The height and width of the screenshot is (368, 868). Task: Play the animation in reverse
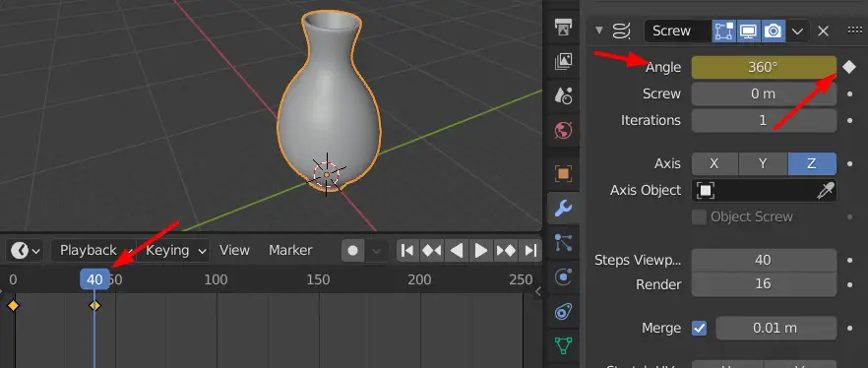click(457, 251)
